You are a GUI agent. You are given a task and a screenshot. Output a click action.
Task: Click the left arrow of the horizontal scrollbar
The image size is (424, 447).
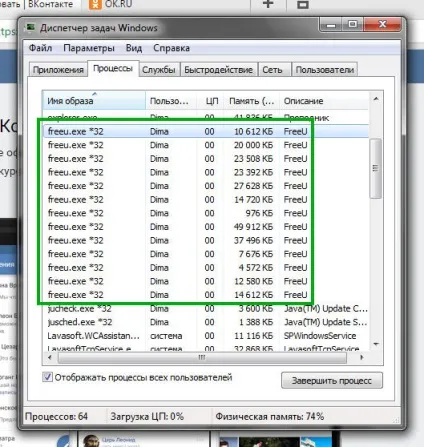50,357
